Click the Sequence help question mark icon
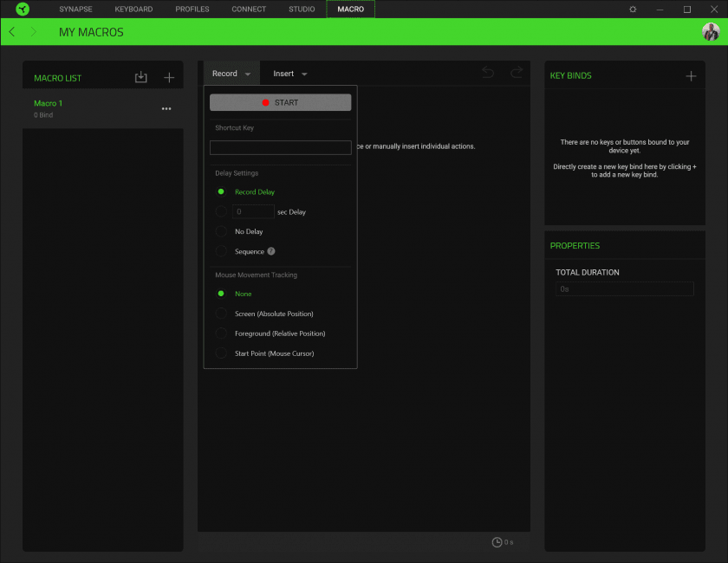This screenshot has width=728, height=563. [x=271, y=251]
